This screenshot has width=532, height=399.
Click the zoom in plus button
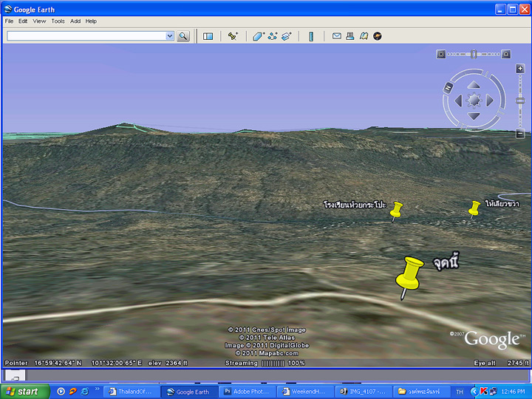[519, 68]
